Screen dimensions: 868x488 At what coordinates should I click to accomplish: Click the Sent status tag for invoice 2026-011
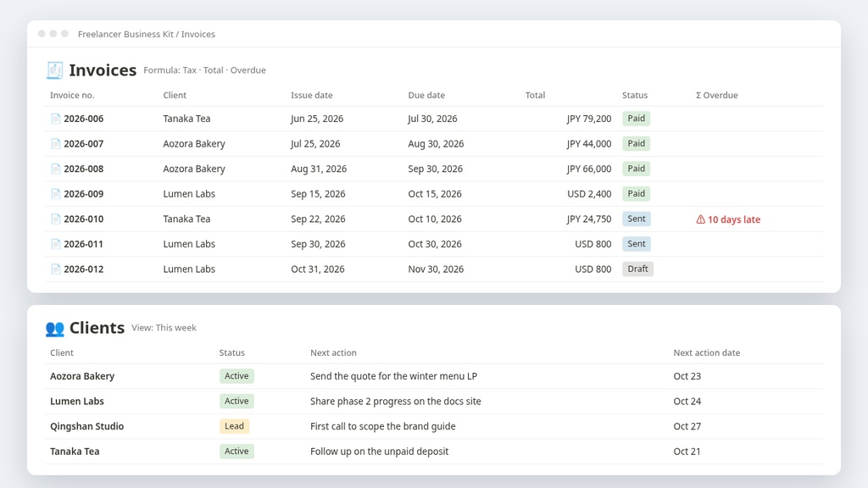tap(636, 244)
